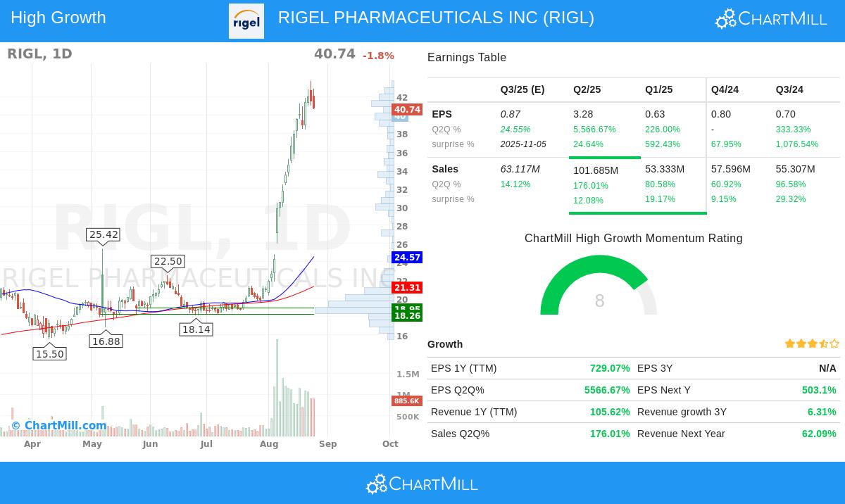Click the 25.42 high price marker
The width and height of the screenshot is (845, 504).
tap(104, 234)
